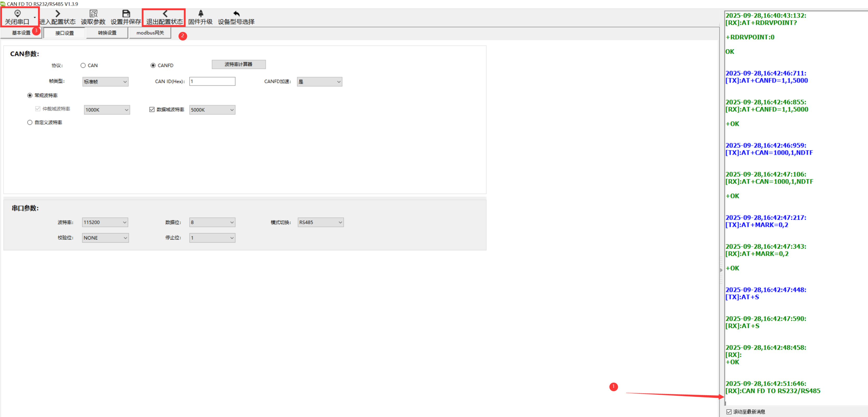
Task: Click the 退出配置状态 exit config icon
Action: point(165,14)
